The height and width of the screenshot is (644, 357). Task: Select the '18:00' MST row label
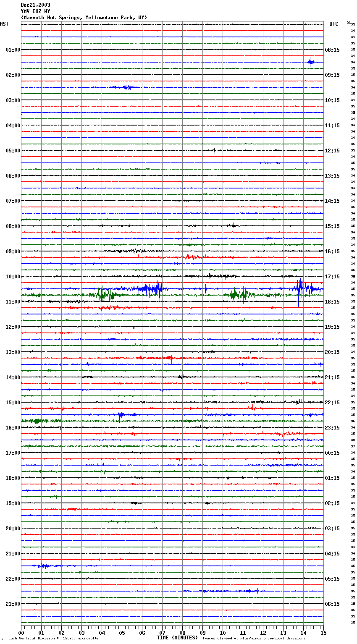tap(13, 478)
